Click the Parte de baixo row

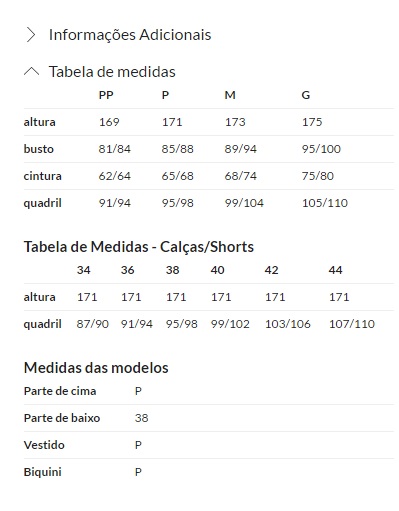pos(209,418)
